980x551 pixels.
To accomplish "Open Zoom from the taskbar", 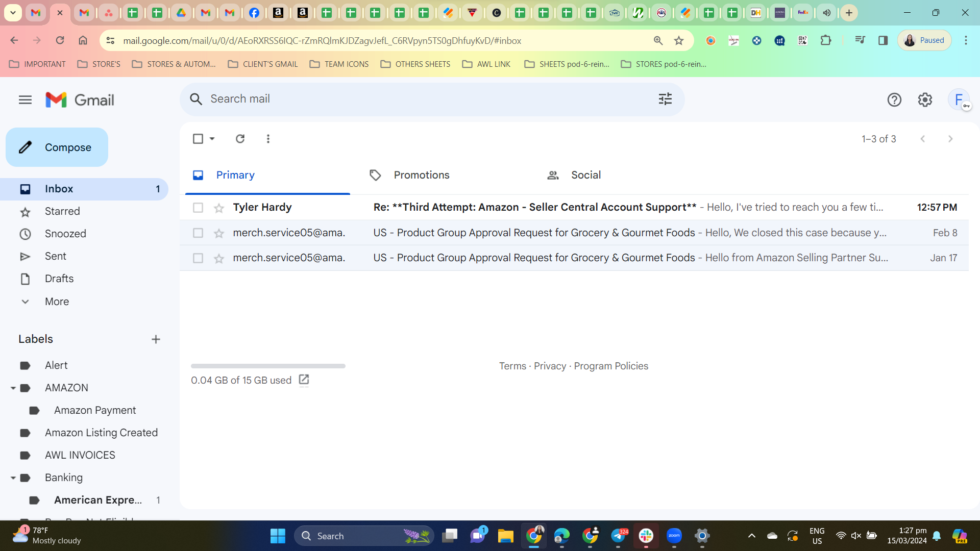I will coord(674,536).
